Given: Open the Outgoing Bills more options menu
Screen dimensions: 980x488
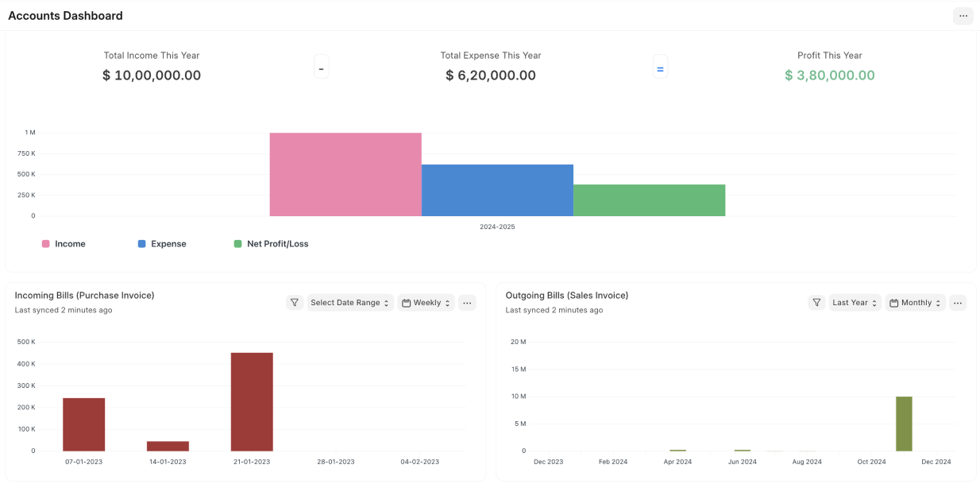Looking at the screenshot, I should (958, 303).
